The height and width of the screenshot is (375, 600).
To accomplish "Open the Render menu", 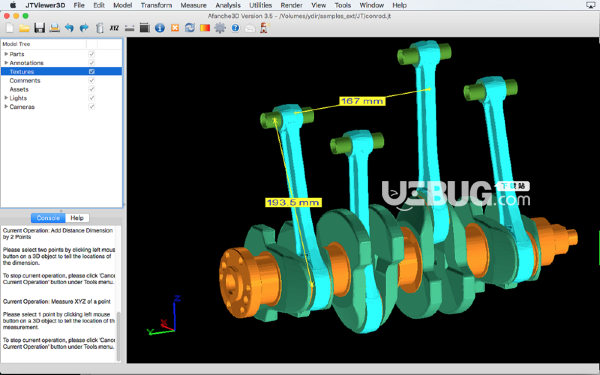I will pos(291,5).
